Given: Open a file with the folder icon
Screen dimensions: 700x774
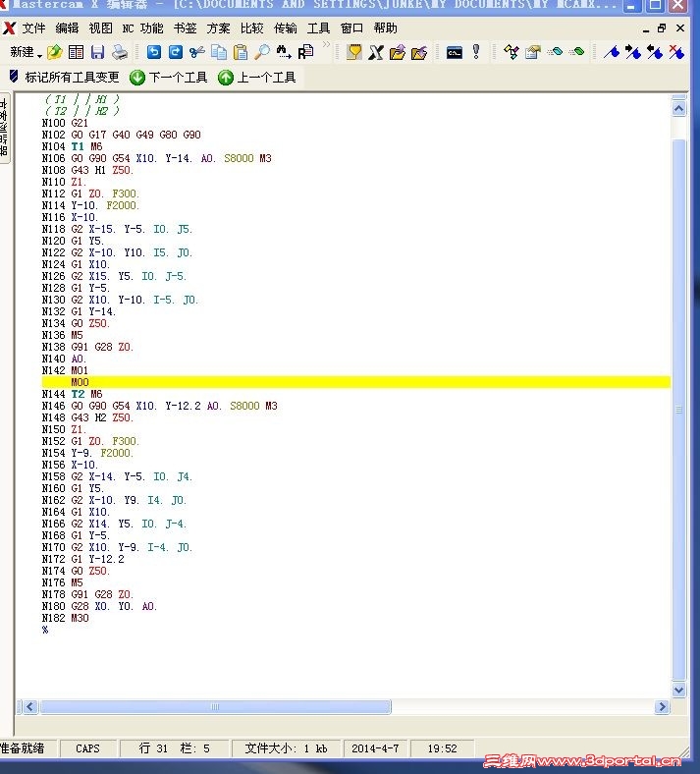Looking at the screenshot, I should tap(54, 52).
